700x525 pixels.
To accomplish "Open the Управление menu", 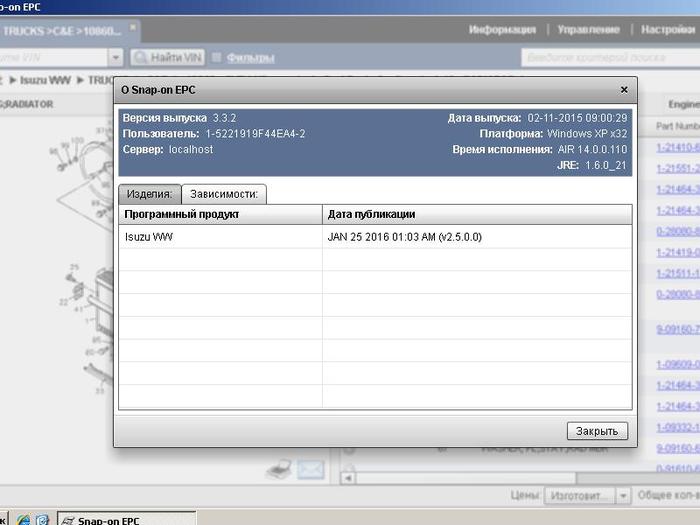I will point(588,30).
